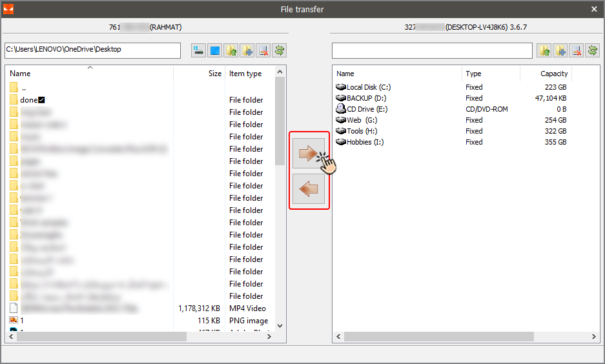Select CD Drive (E:) icon

tap(341, 108)
